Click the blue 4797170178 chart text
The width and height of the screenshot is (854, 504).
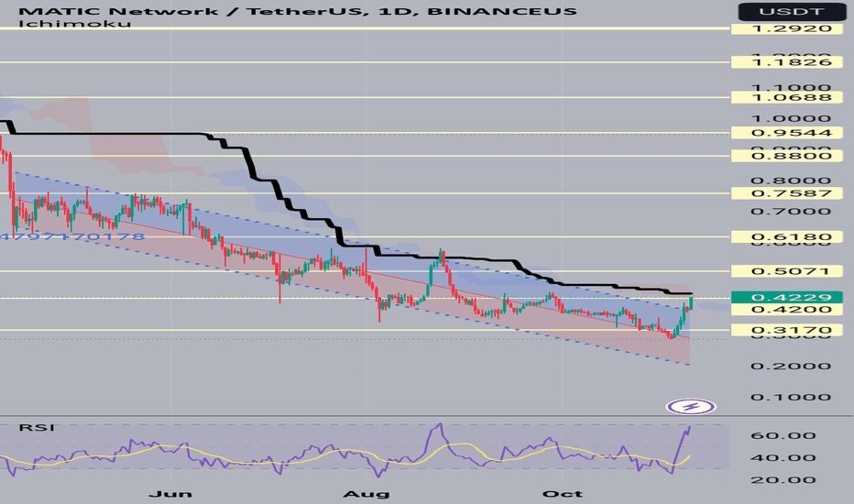tap(72, 236)
